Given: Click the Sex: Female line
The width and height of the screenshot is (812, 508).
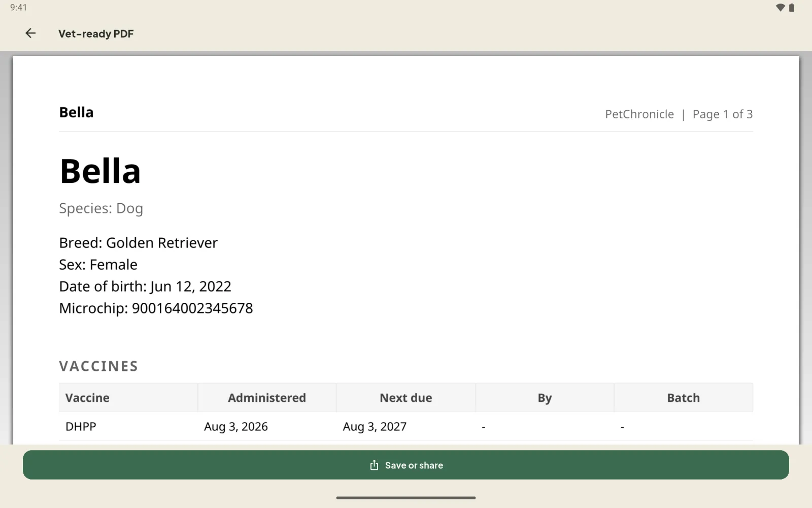Looking at the screenshot, I should click(98, 265).
